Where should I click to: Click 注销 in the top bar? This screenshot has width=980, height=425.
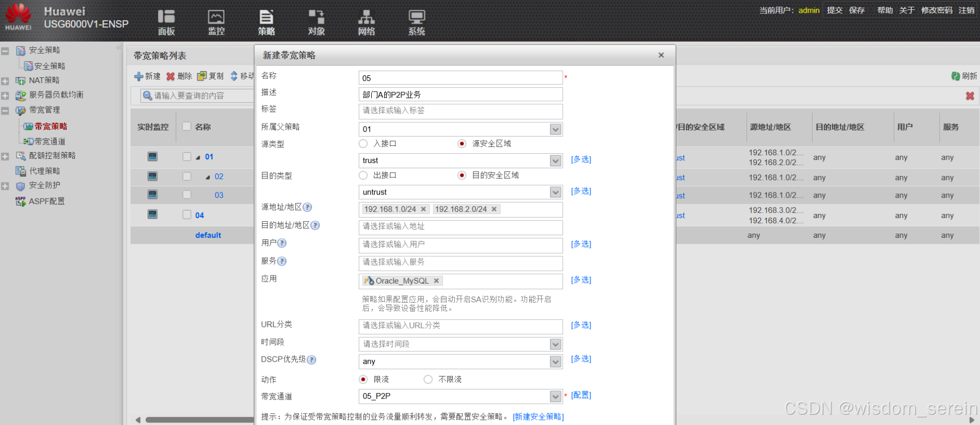pos(967,10)
